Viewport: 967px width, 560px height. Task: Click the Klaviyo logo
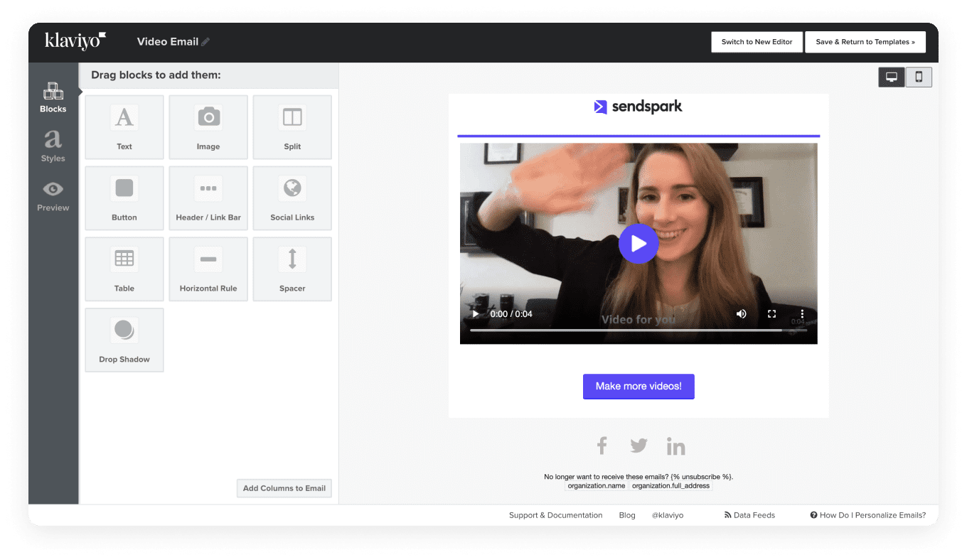pos(75,41)
